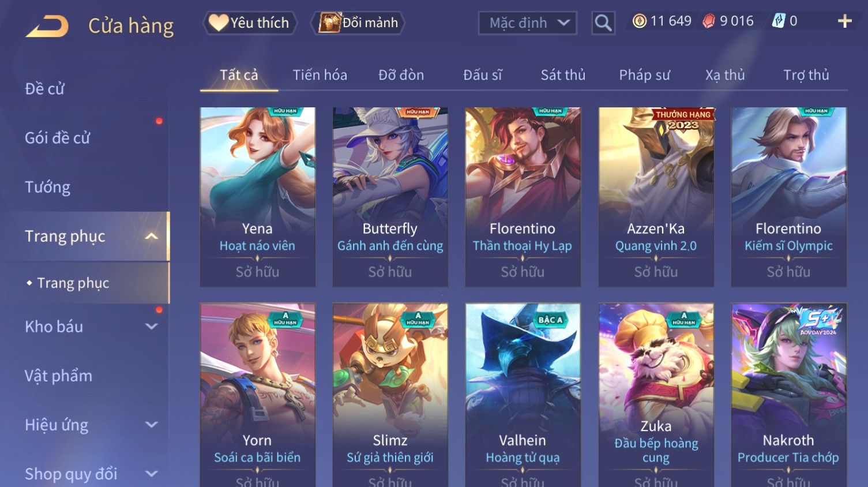Switch to the Tiến hóa tab
This screenshot has width=868, height=487.
coord(320,75)
